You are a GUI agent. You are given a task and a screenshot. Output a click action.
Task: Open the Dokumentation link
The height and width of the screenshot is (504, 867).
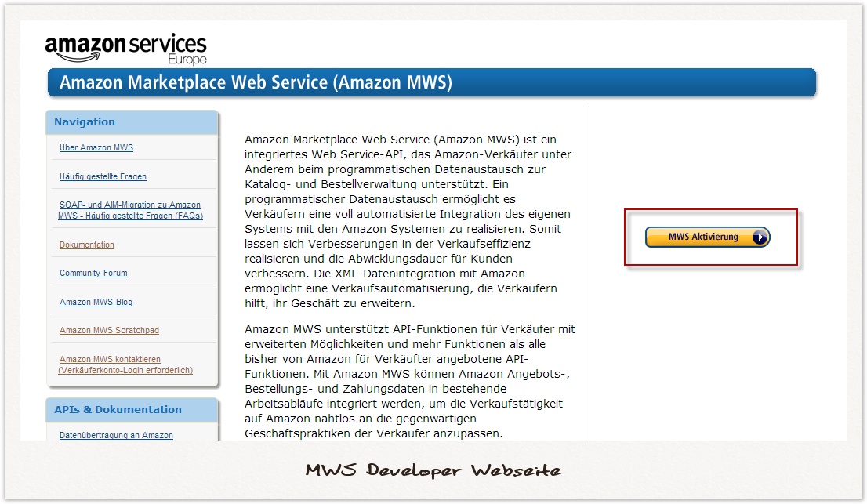click(x=86, y=245)
